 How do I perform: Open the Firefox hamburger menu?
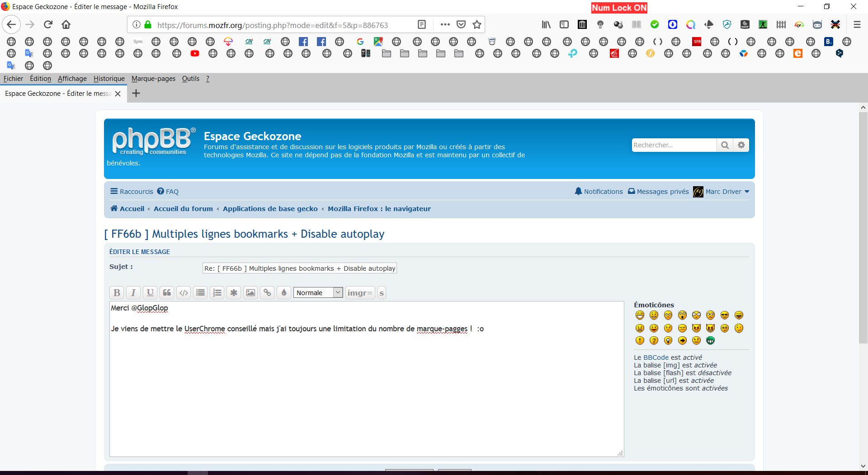(857, 24)
